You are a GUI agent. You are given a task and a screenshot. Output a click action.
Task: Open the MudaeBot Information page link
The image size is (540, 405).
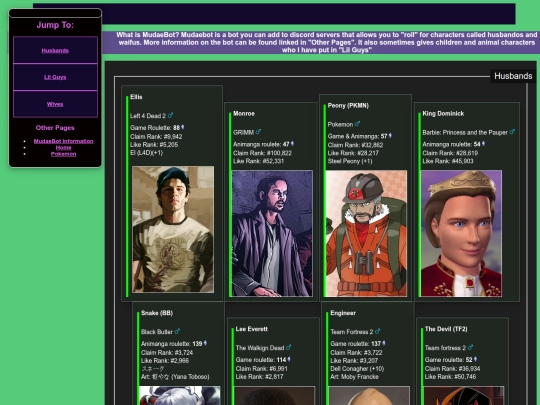63,141
